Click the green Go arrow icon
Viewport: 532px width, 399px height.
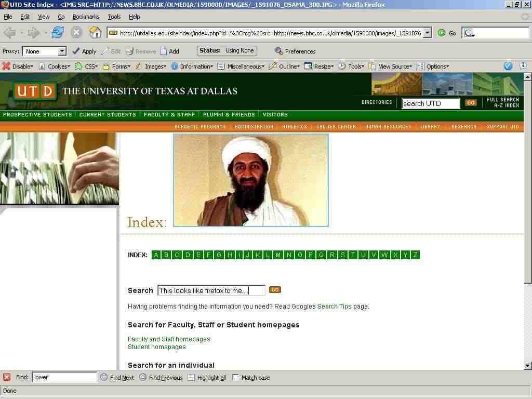pyautogui.click(x=442, y=33)
